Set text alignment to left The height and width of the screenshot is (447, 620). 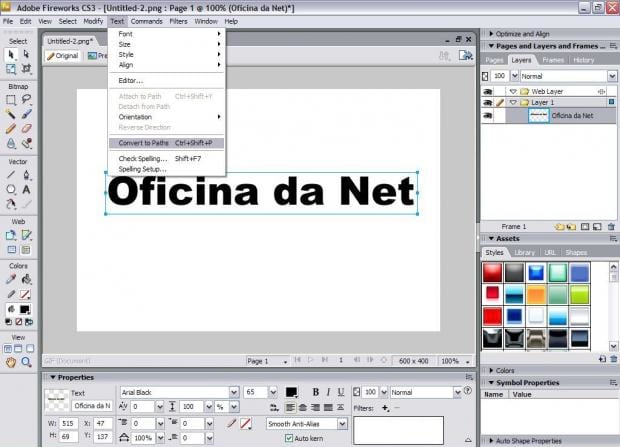pos(290,407)
